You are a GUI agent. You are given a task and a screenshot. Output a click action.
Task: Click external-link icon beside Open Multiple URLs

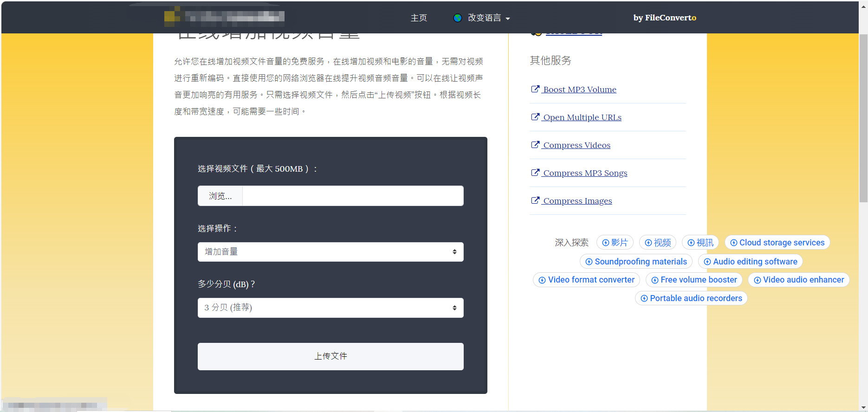pos(535,117)
